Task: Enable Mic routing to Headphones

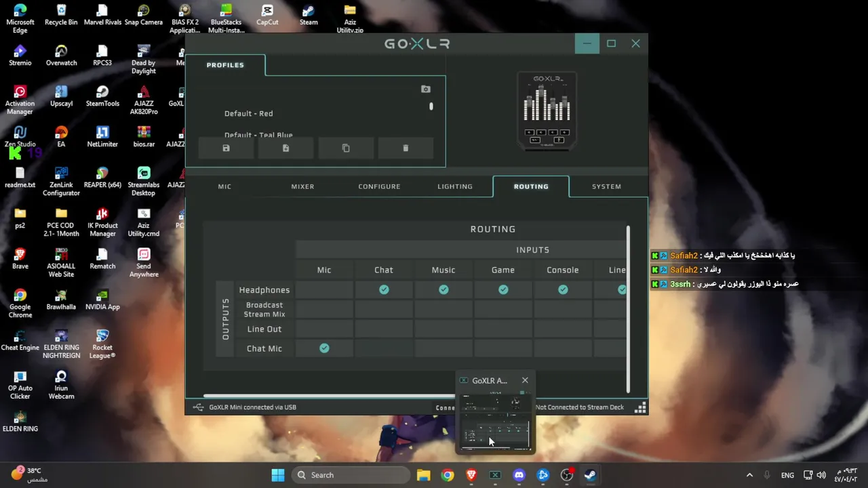Action: pyautogui.click(x=324, y=289)
